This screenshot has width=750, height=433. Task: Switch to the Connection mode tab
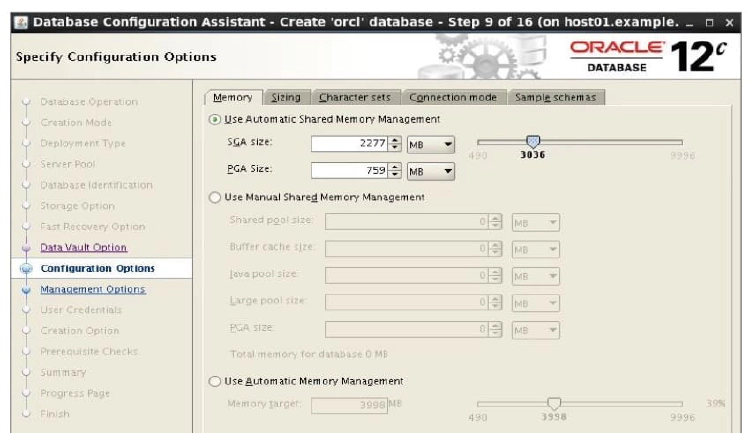[x=453, y=97]
